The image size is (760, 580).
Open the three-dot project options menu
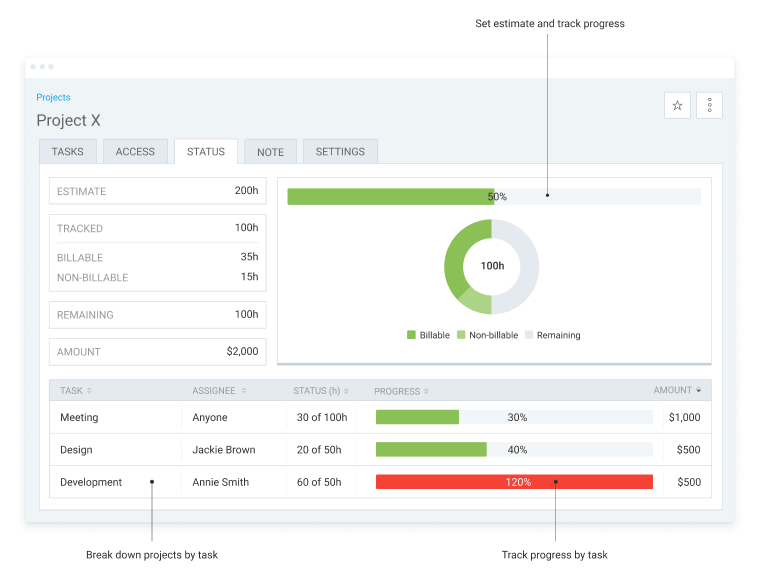tap(709, 105)
